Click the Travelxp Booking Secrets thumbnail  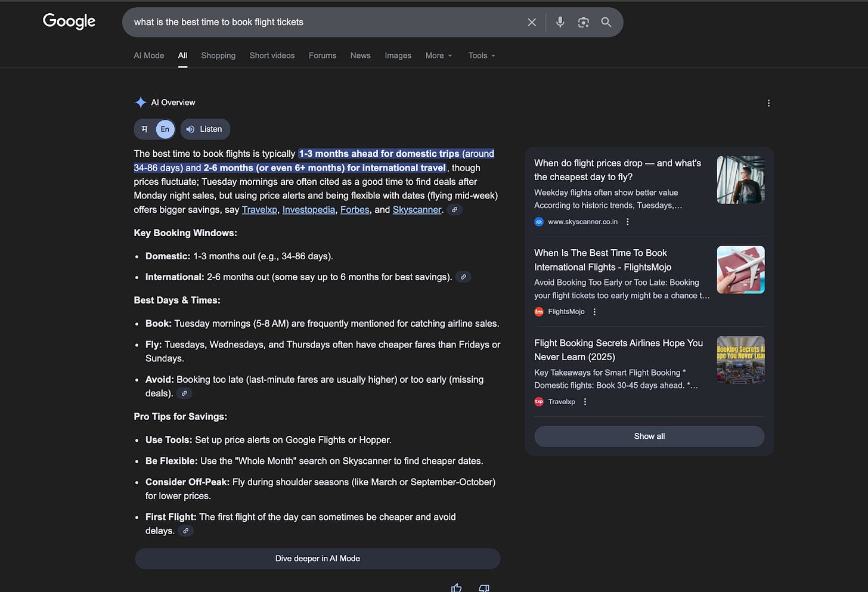[x=740, y=359]
